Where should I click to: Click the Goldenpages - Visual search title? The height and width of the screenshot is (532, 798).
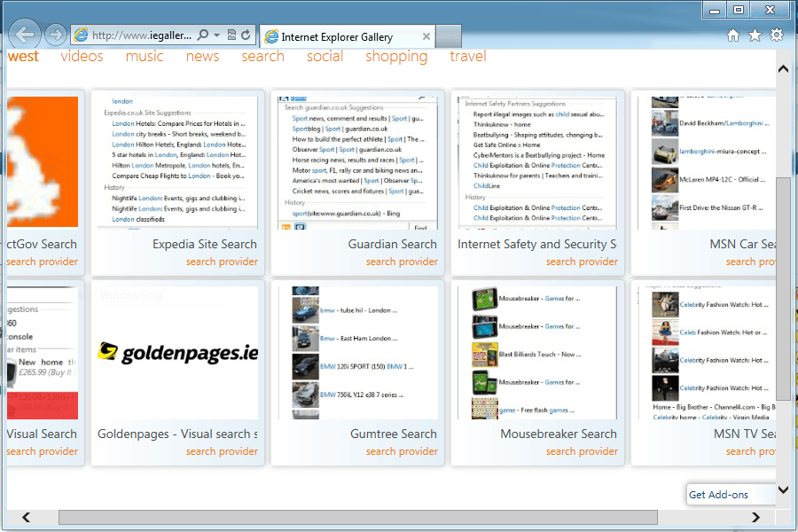pos(177,434)
